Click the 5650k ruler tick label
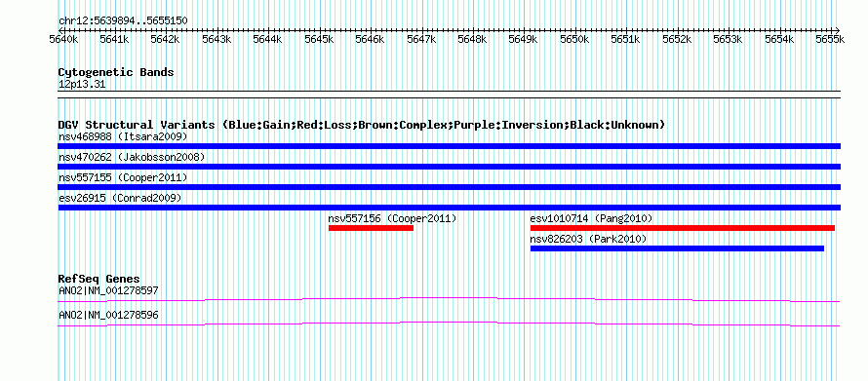868x381 pixels. (575, 39)
